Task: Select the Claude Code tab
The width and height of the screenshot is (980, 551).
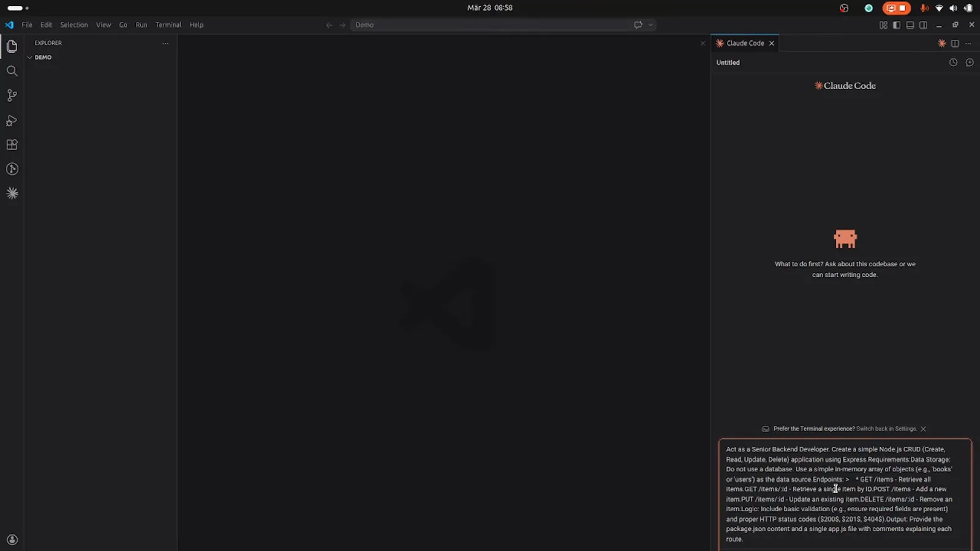Action: [x=745, y=43]
